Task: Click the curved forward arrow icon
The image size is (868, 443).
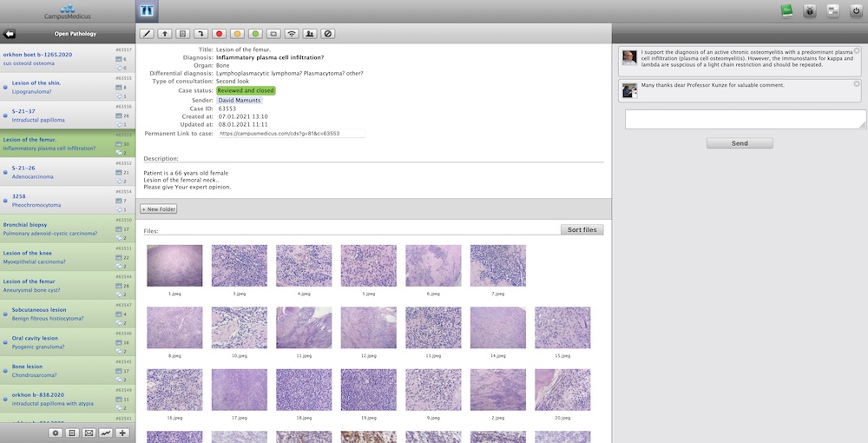Action: (201, 34)
